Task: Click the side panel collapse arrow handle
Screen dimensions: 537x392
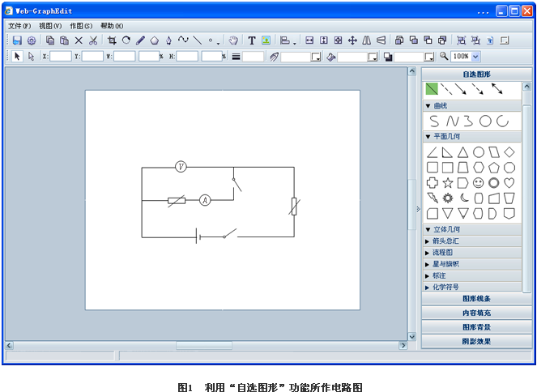Action: [418, 209]
